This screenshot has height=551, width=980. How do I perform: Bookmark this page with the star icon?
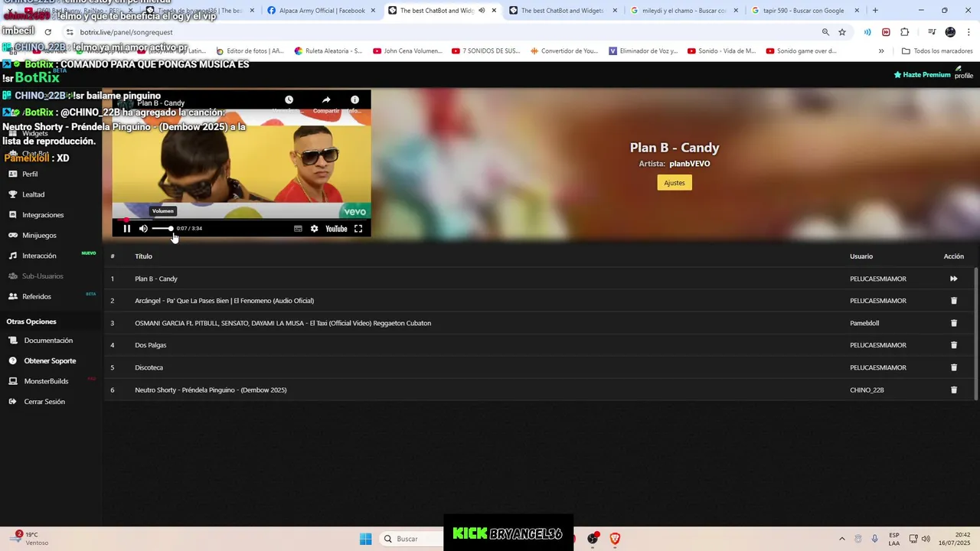click(842, 32)
